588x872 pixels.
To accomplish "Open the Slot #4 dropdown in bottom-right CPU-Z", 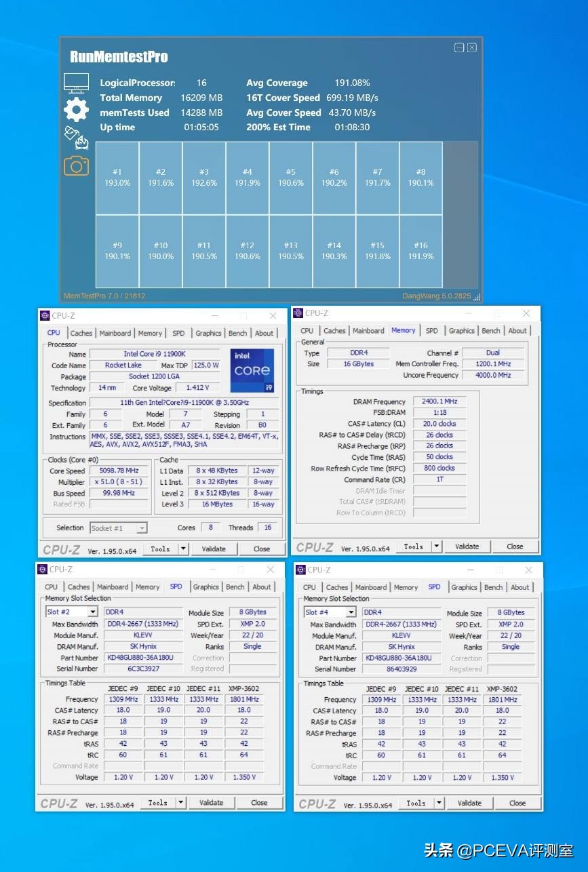I will 330,611.
